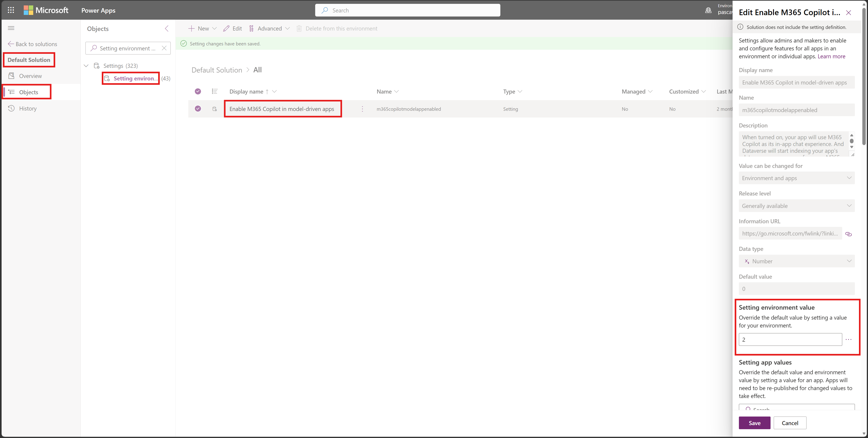
Task: Click the Information URL field
Action: coord(790,233)
